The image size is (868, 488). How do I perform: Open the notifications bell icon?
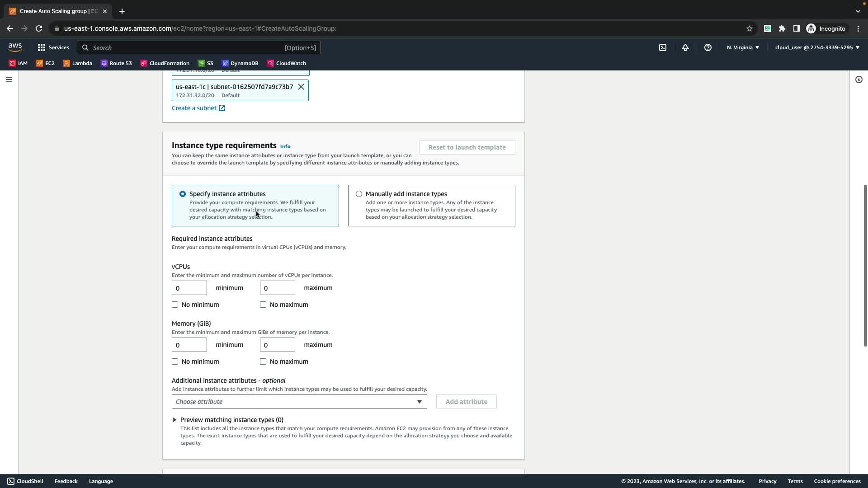[x=685, y=47]
